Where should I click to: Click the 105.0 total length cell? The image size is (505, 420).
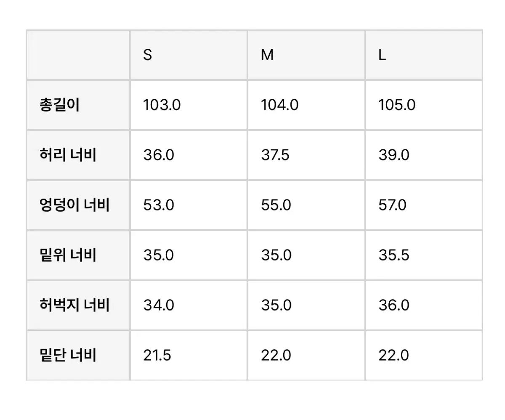424,105
